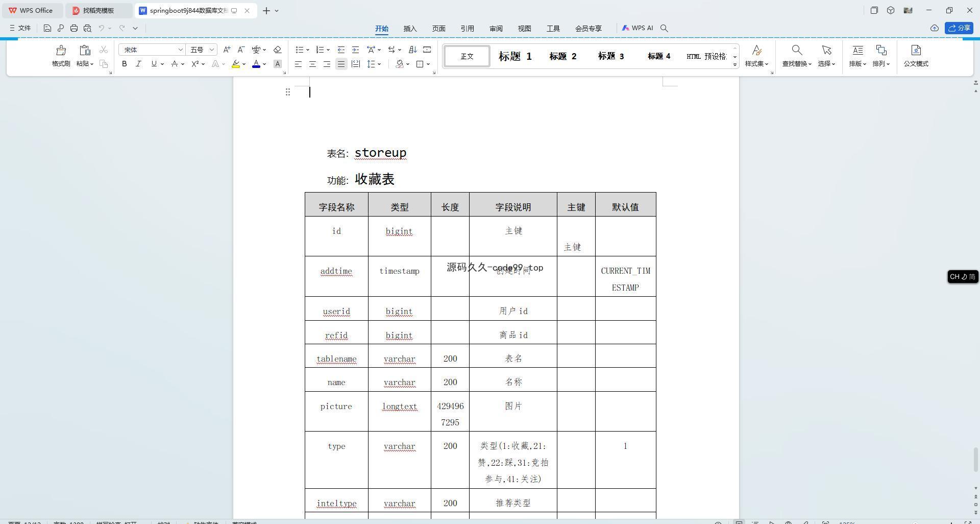This screenshot has height=524, width=980.
Task: Open new tab with plus button
Action: 266,10
